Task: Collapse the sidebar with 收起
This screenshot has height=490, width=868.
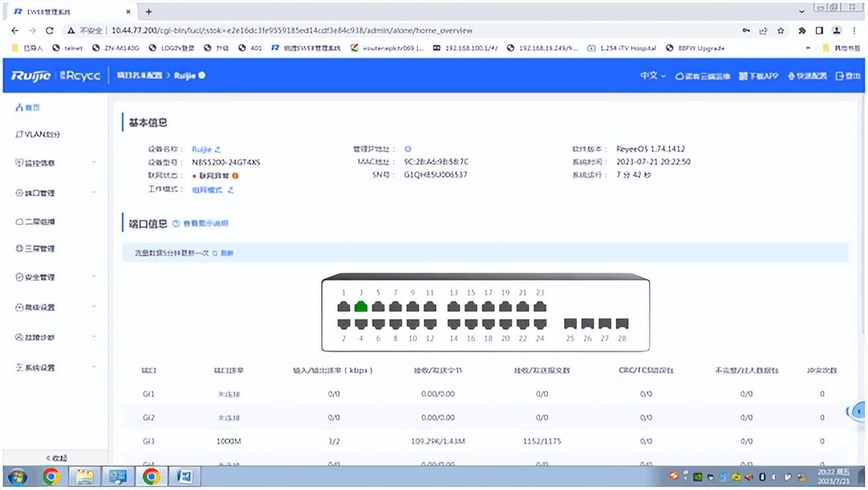Action: point(56,458)
